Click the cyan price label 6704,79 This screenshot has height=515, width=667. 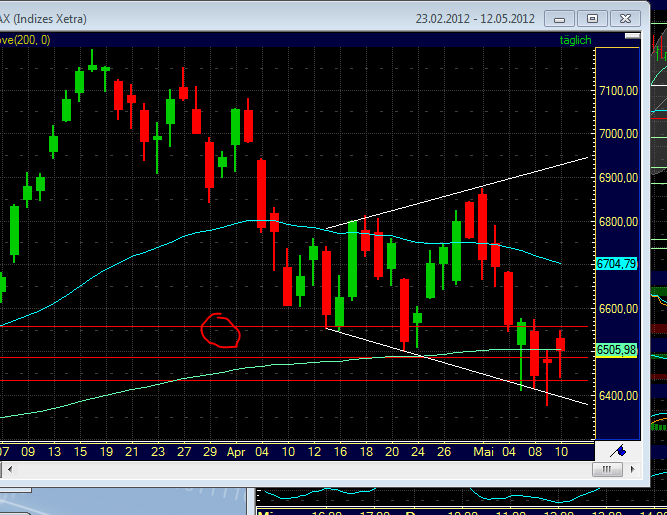click(x=616, y=264)
